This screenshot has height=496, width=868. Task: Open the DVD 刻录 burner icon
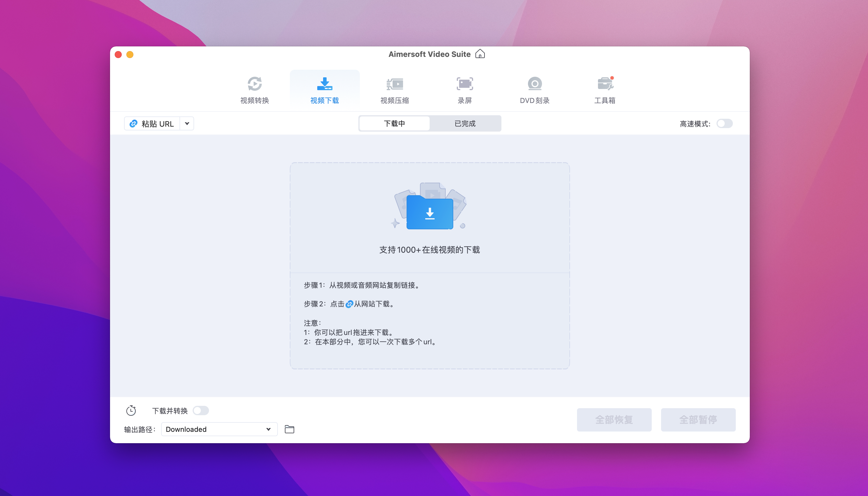point(534,84)
